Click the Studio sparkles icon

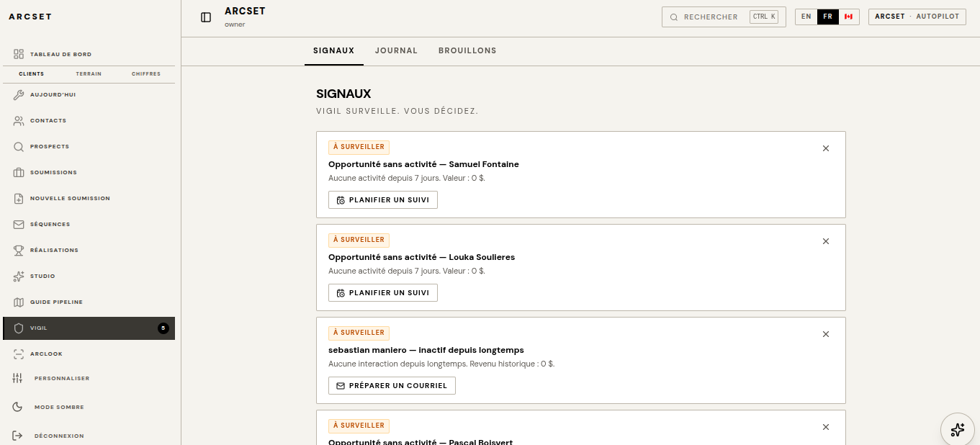[19, 276]
